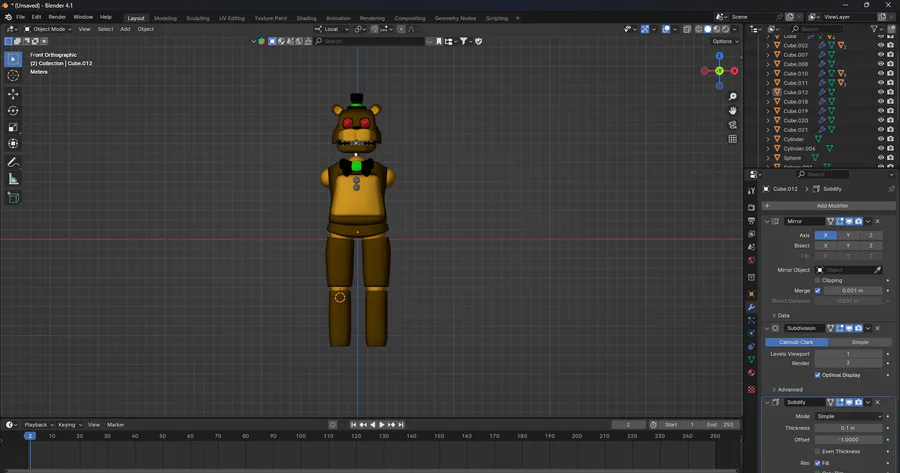
Task: Open the Physics properties tab
Action: click(751, 334)
